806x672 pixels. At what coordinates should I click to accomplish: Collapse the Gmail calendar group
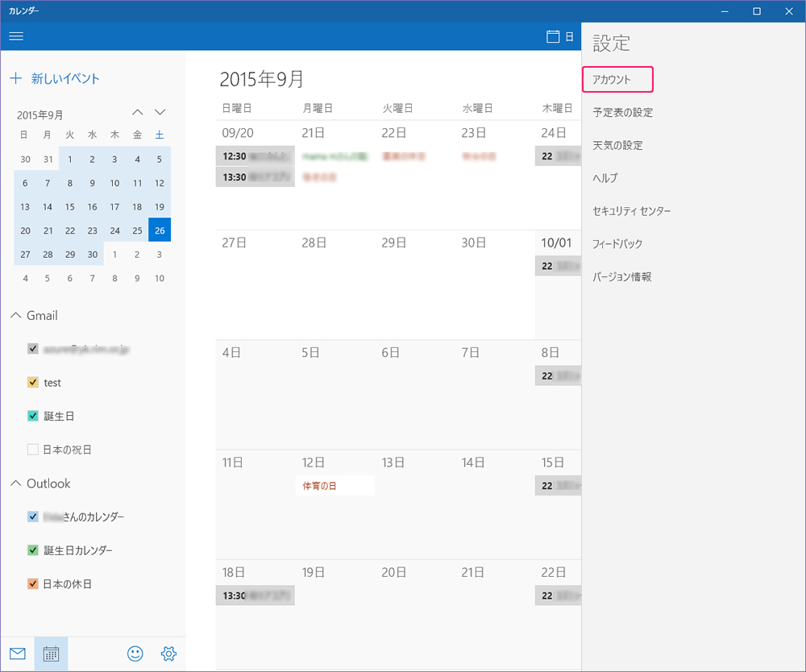(x=16, y=315)
